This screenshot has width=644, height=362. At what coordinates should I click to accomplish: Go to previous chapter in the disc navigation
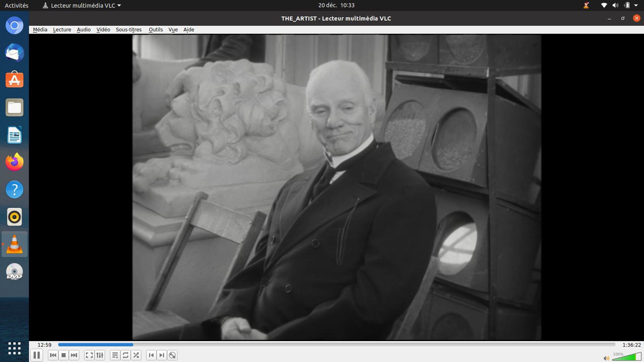click(x=151, y=355)
